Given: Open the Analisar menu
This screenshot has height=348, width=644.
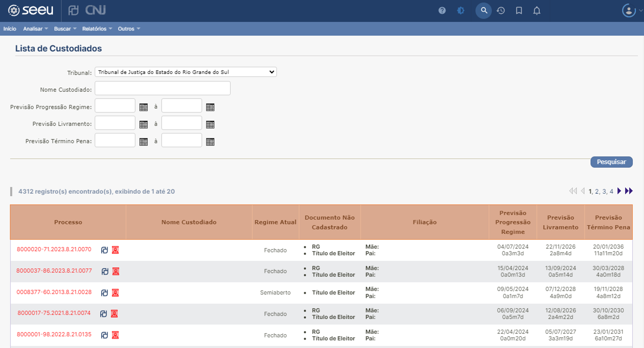Looking at the screenshot, I should [x=36, y=29].
